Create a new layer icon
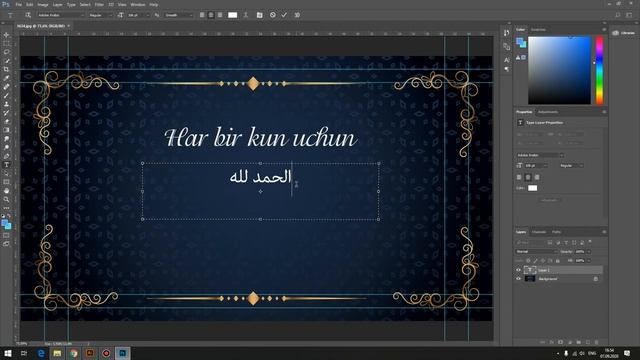 coord(588,342)
